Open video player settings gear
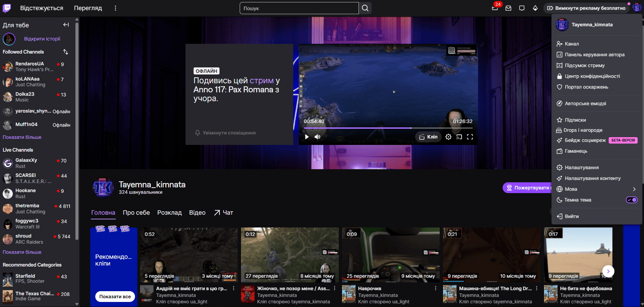This screenshot has height=307, width=644. click(x=448, y=137)
